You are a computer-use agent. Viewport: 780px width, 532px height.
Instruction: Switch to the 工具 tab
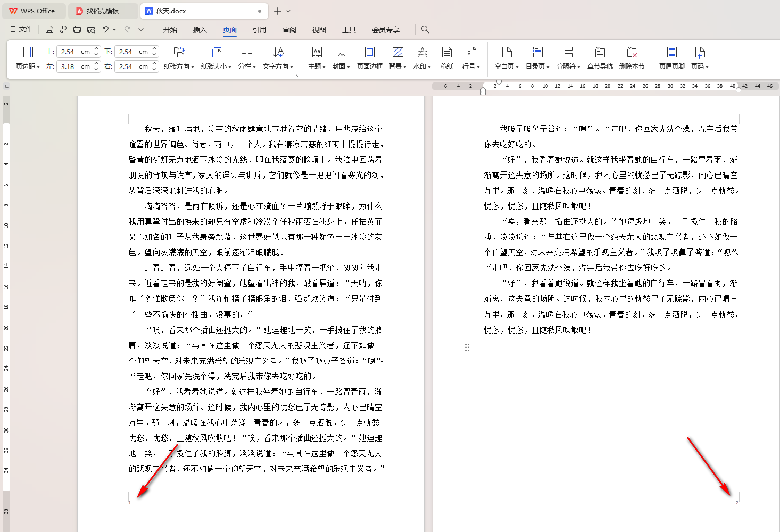pyautogui.click(x=349, y=30)
